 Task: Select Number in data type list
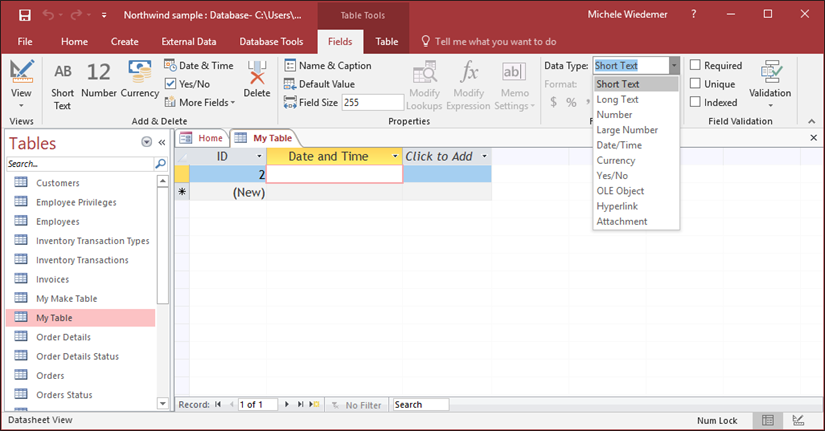point(636,114)
